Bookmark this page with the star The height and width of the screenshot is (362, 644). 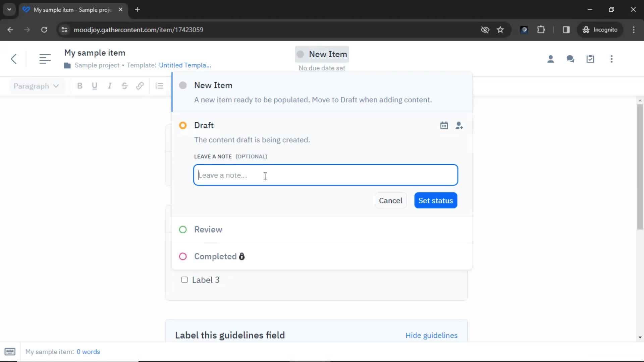500,29
